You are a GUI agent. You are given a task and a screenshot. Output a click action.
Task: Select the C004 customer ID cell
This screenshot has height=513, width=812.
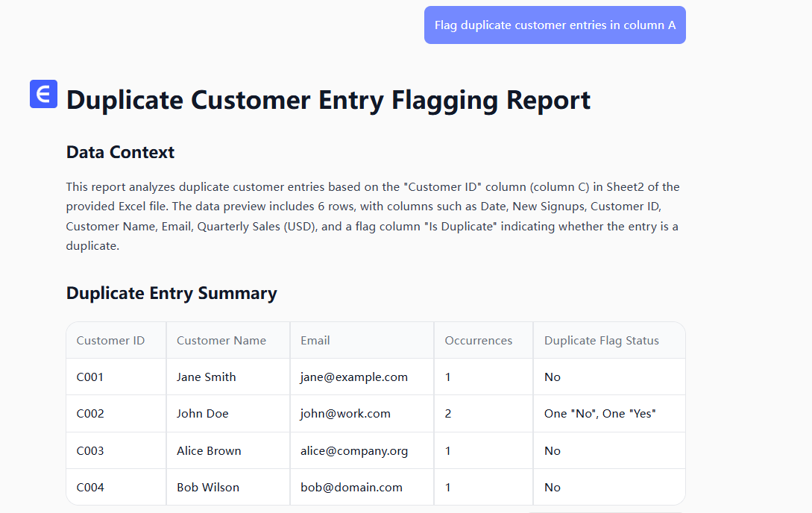pyautogui.click(x=90, y=488)
